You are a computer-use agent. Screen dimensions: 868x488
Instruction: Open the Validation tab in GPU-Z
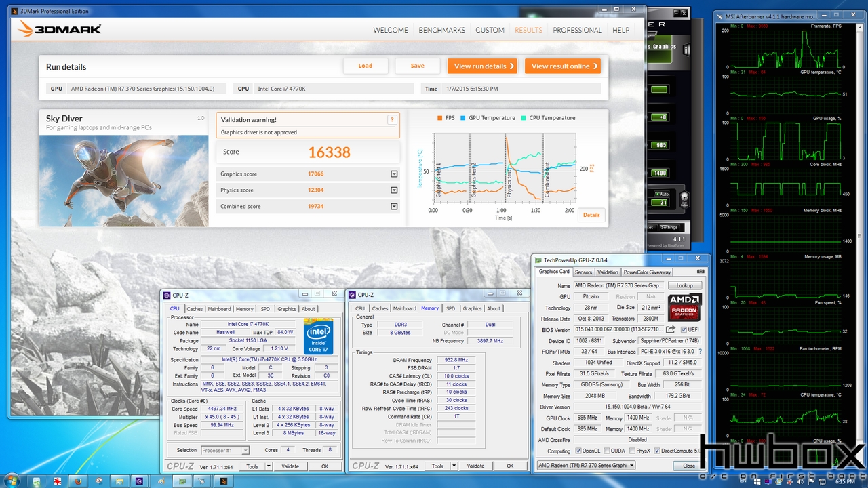tap(608, 272)
